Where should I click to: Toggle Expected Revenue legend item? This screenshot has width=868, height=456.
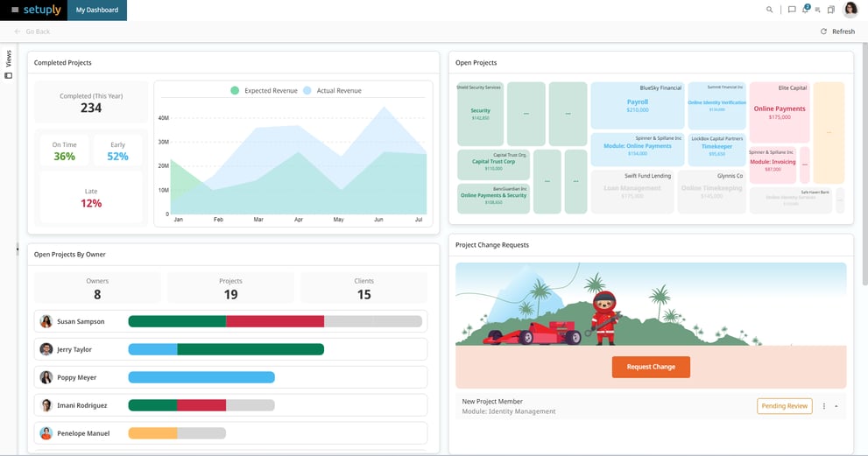(x=235, y=90)
